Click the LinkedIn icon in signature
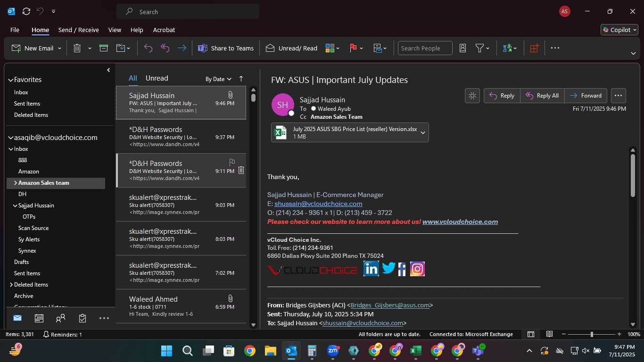The height and width of the screenshot is (362, 644). (371, 269)
